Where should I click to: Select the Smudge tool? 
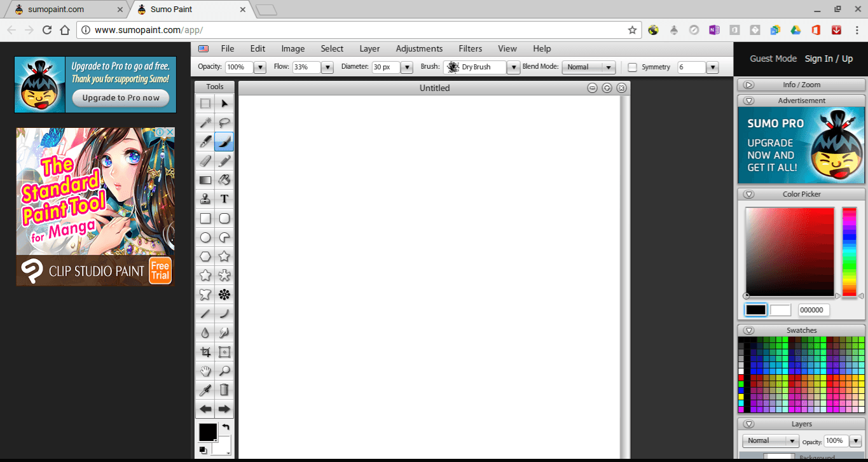(x=224, y=333)
